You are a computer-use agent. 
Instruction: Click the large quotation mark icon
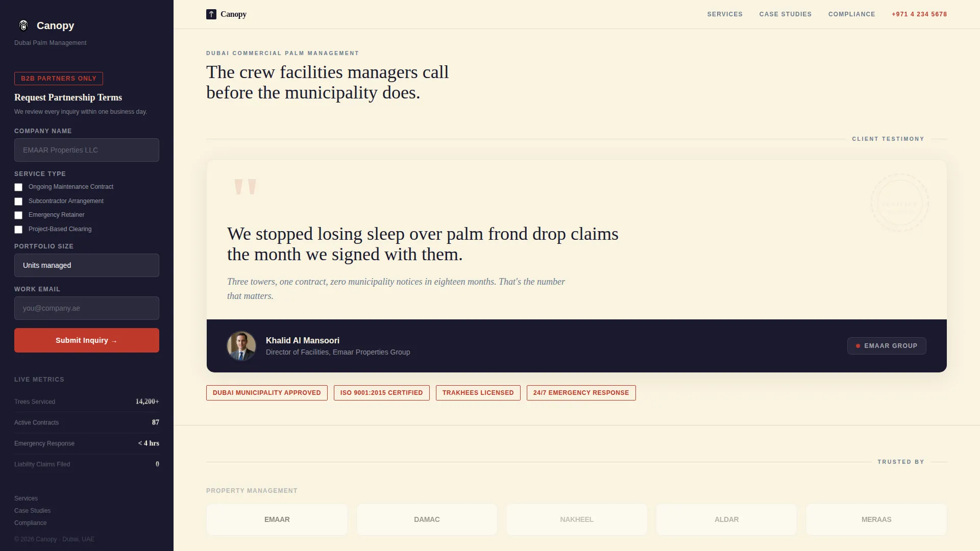[x=245, y=187]
